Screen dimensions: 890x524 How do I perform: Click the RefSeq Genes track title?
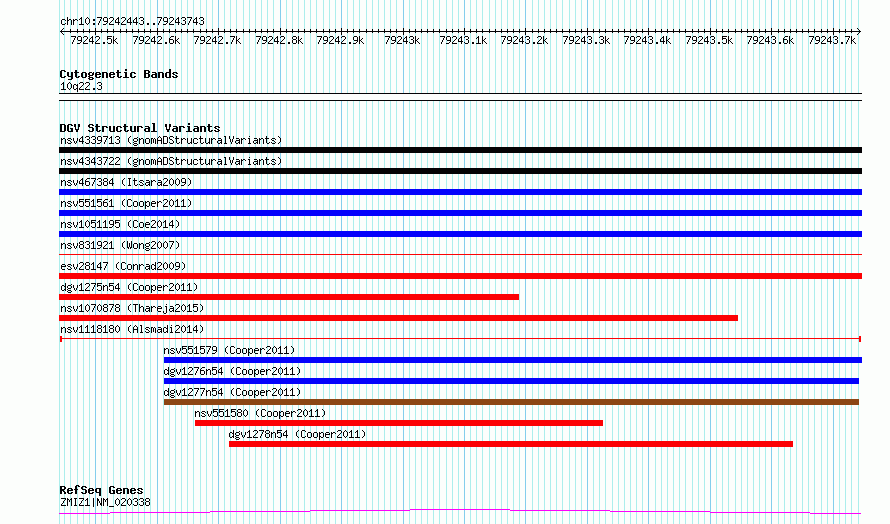(x=101, y=490)
